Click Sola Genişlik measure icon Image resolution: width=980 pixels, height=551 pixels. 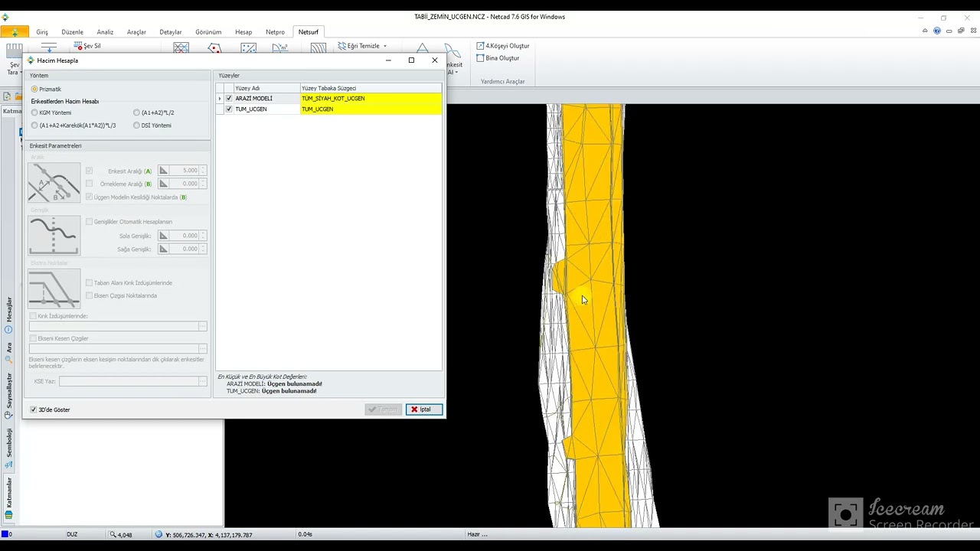click(163, 236)
